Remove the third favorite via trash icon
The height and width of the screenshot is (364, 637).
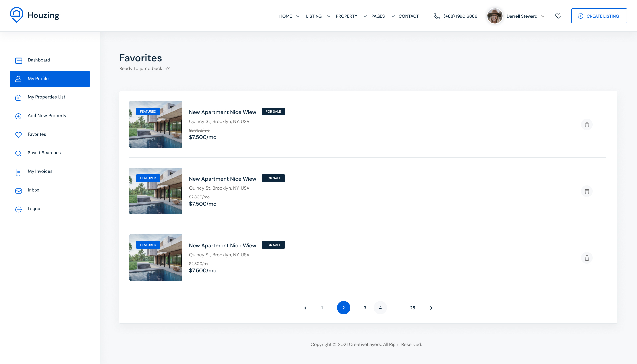coord(587,258)
